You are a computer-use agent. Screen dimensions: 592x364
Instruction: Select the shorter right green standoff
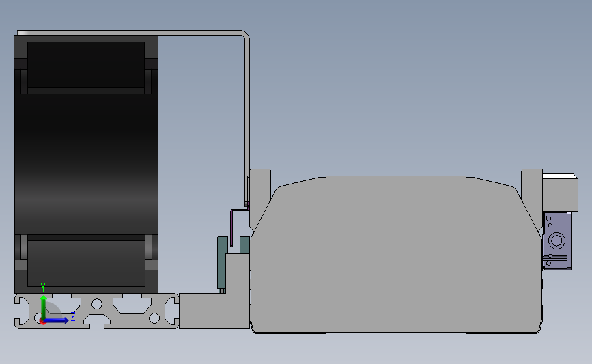244,245
